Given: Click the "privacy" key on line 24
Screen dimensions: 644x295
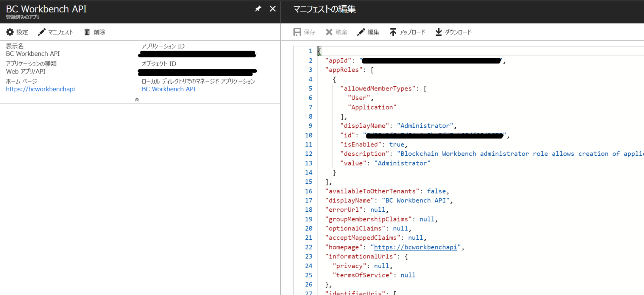Looking at the screenshot, I should pos(350,266).
